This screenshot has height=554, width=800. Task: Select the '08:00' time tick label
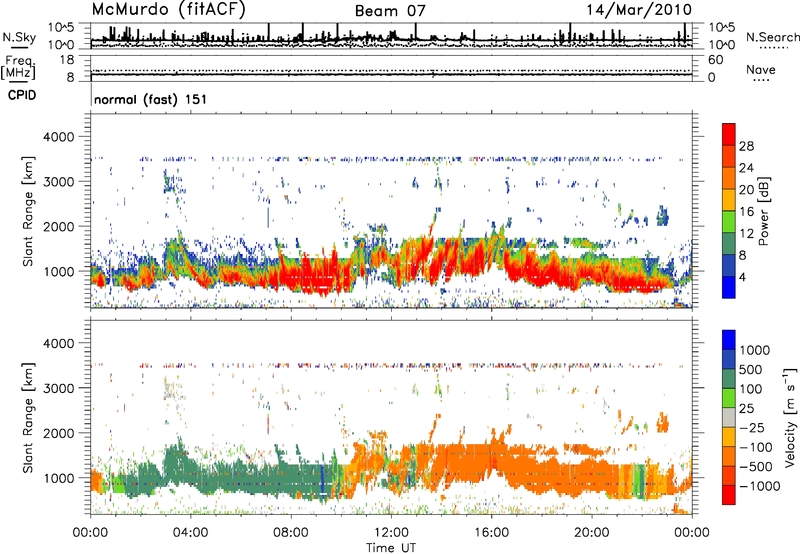[291, 533]
